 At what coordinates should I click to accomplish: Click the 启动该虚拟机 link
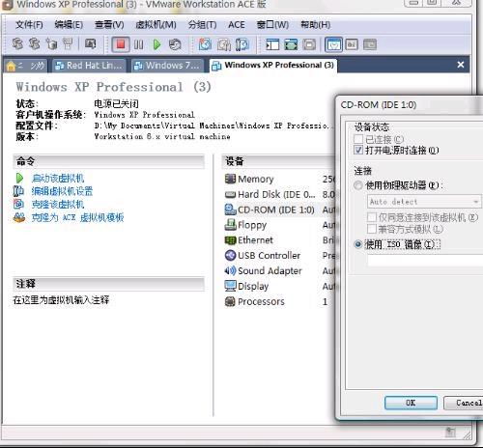tap(58, 179)
